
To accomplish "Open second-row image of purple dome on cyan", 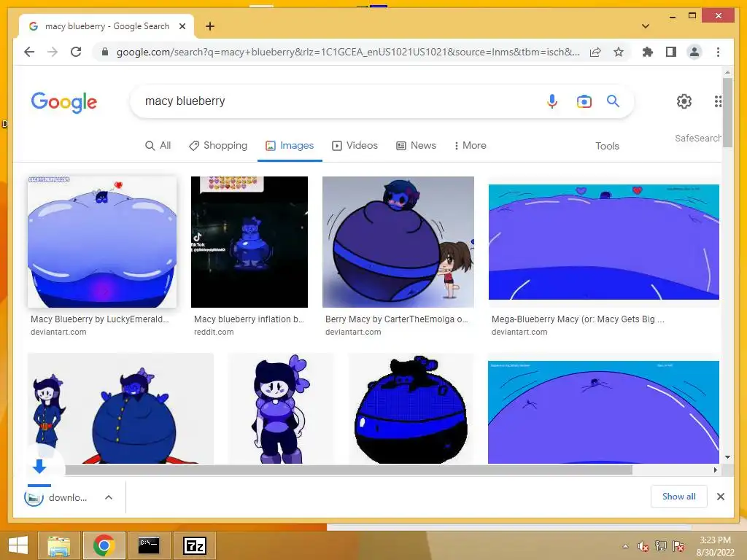I will 603,412.
